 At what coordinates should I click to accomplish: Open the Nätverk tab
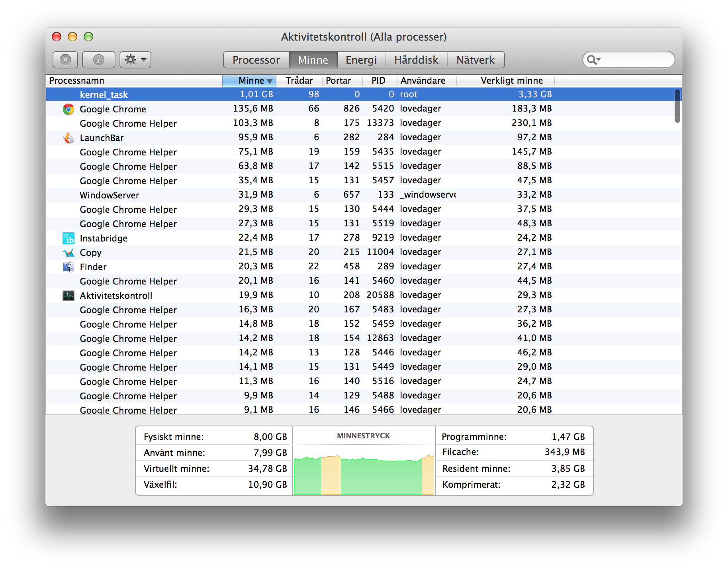(476, 60)
